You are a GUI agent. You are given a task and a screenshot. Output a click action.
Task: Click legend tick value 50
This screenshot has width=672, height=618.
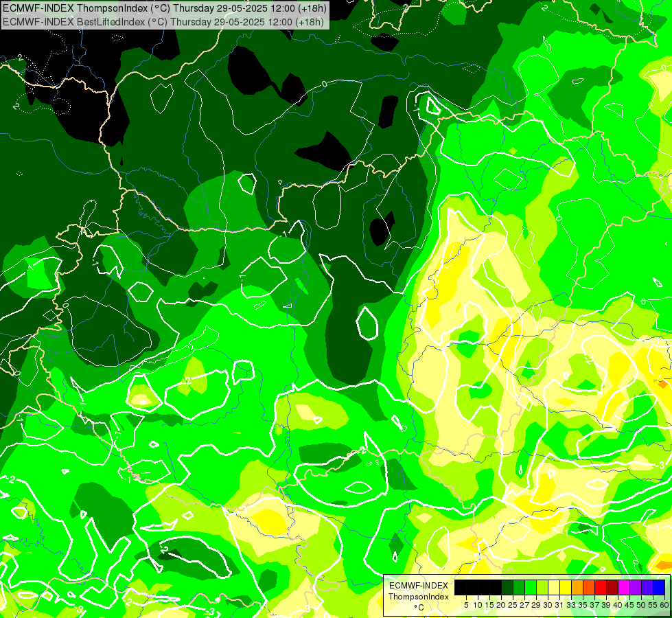pos(642,605)
